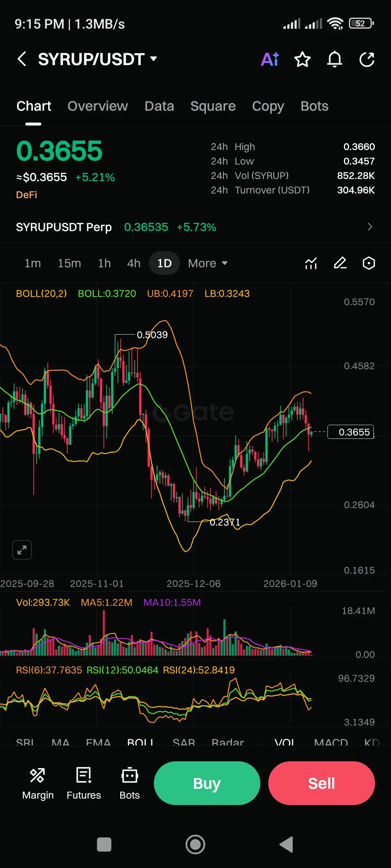Select the 1m timeframe
The image size is (391, 868).
(33, 263)
